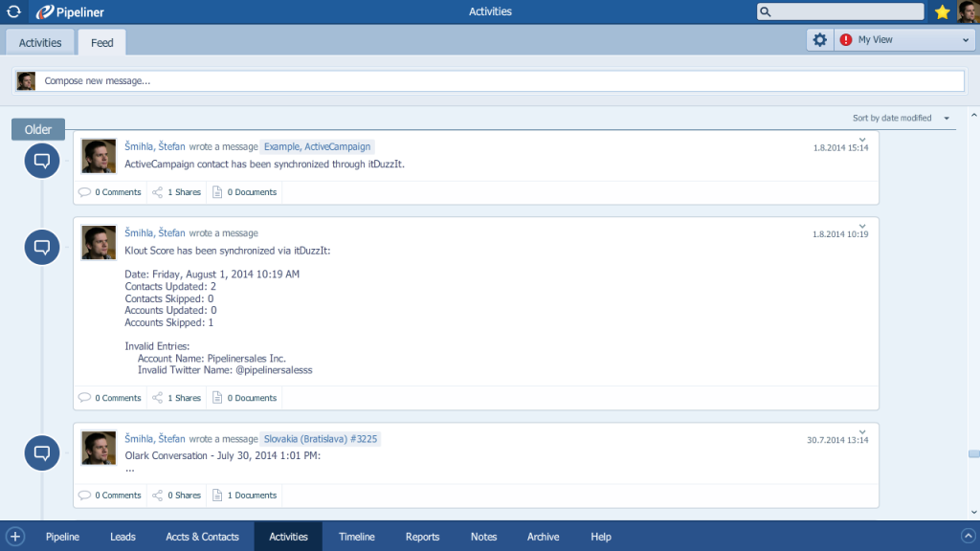
Task: Open 0 Comments on Olark Conversation post
Action: coord(110,496)
